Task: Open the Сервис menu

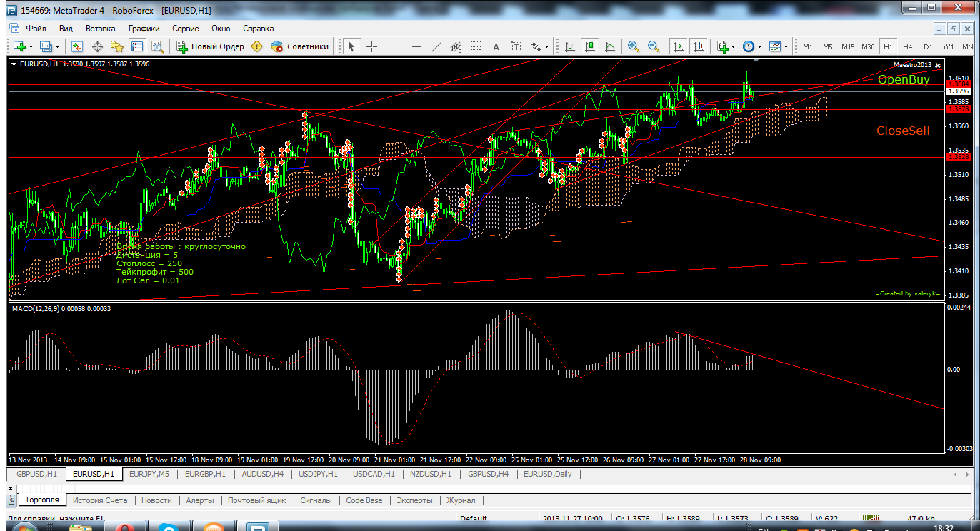Action: pos(185,29)
